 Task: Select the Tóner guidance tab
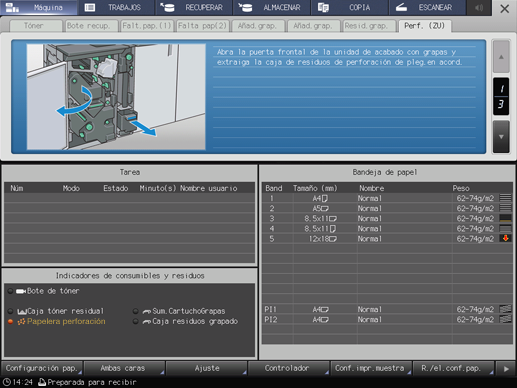pos(36,26)
